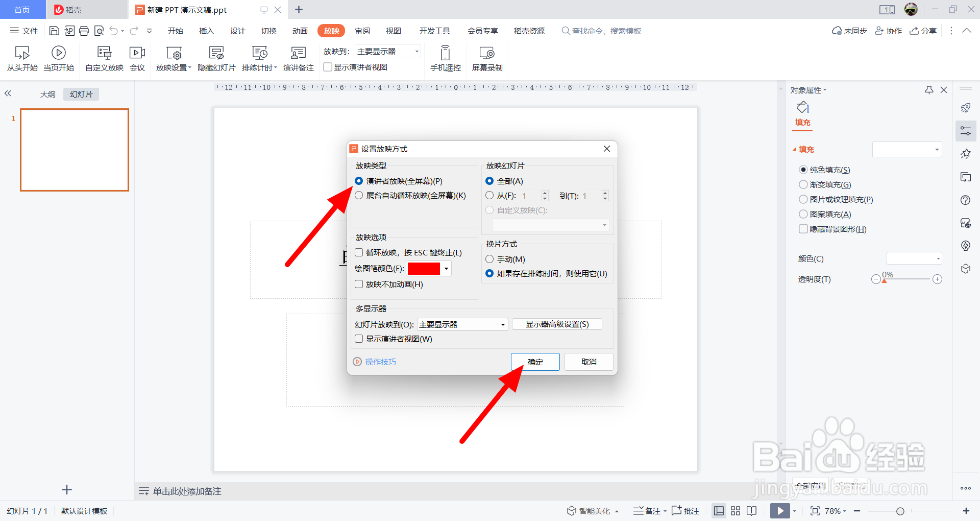Open color (颜色) dropdown in properties panel
Screen dimensions: 980x521
click(x=914, y=258)
